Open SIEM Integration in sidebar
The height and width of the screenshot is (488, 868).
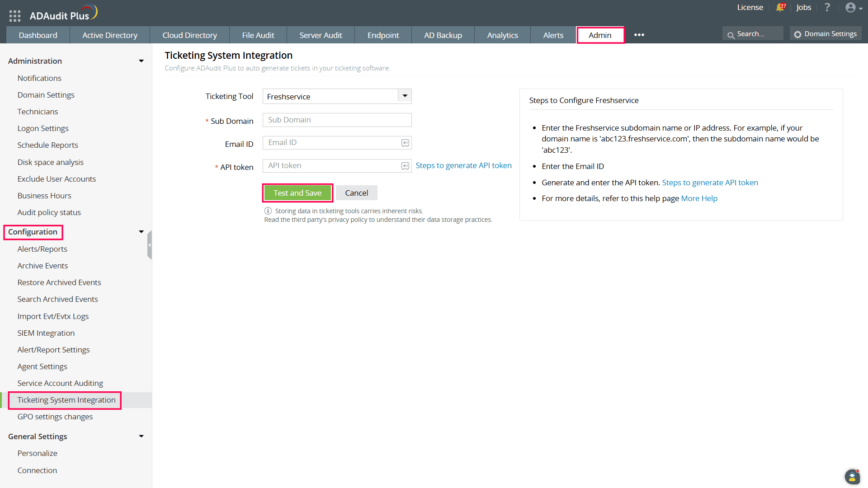46,333
